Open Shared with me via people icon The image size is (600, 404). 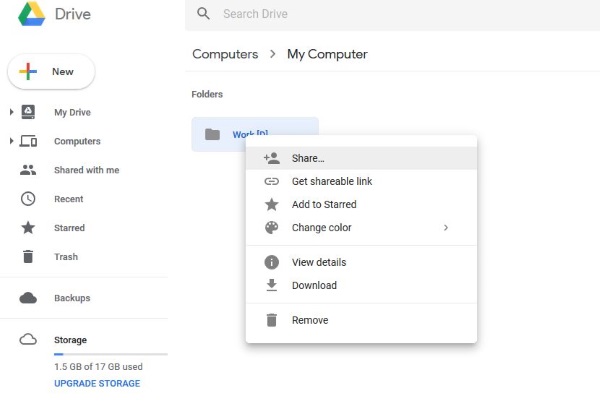point(29,170)
